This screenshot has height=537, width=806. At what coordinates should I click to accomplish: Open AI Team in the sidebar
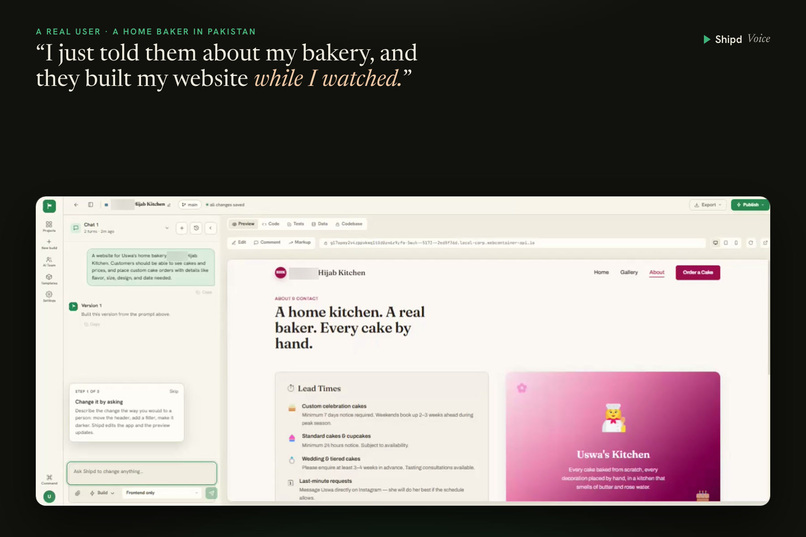(x=49, y=262)
